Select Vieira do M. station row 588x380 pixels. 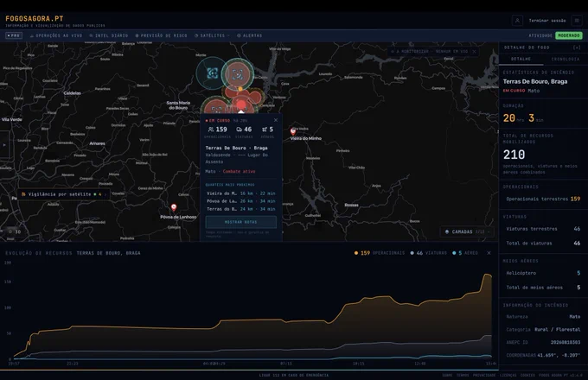[240, 193]
